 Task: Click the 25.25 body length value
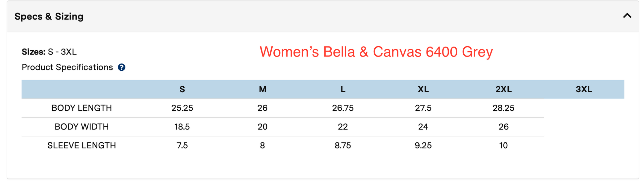tap(182, 108)
